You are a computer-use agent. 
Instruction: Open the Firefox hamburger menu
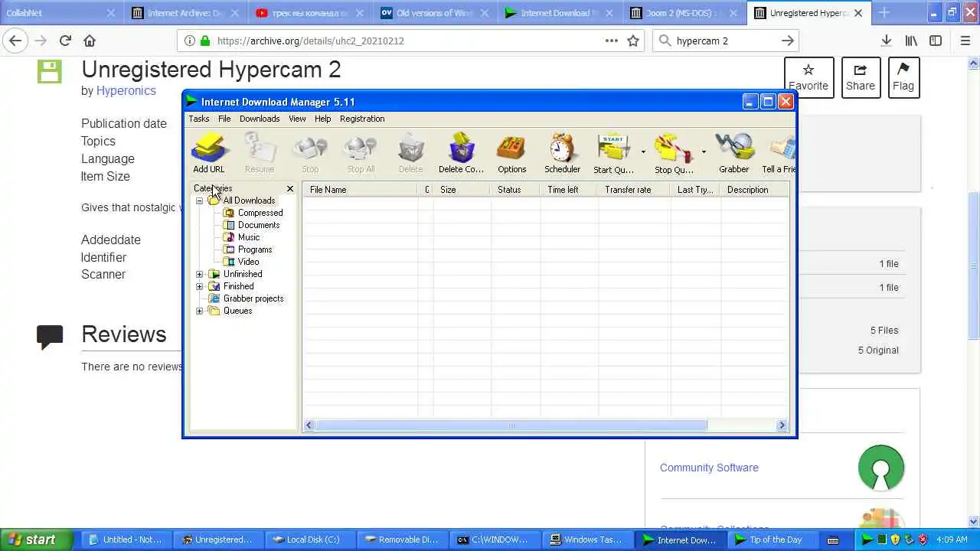tap(965, 41)
